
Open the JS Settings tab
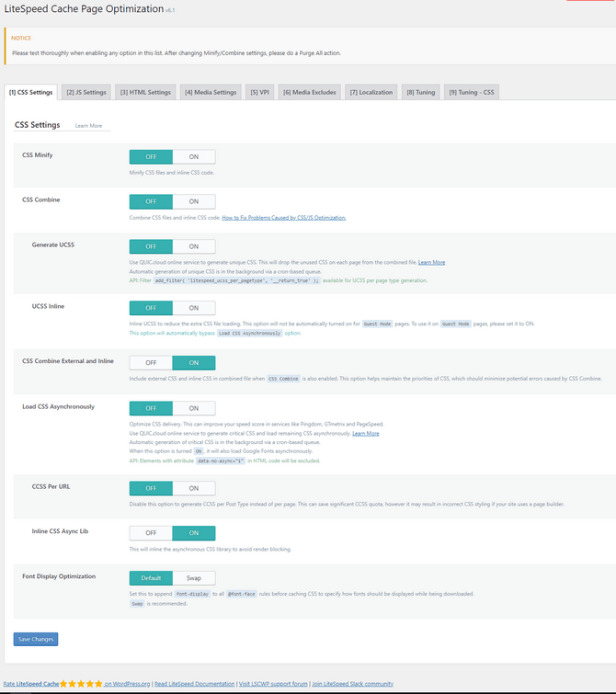coord(87,92)
